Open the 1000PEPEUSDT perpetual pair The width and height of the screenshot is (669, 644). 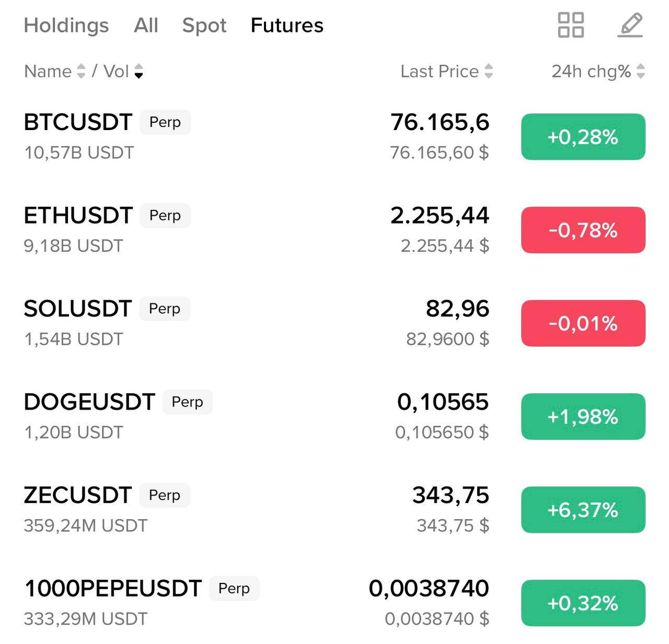click(113, 589)
